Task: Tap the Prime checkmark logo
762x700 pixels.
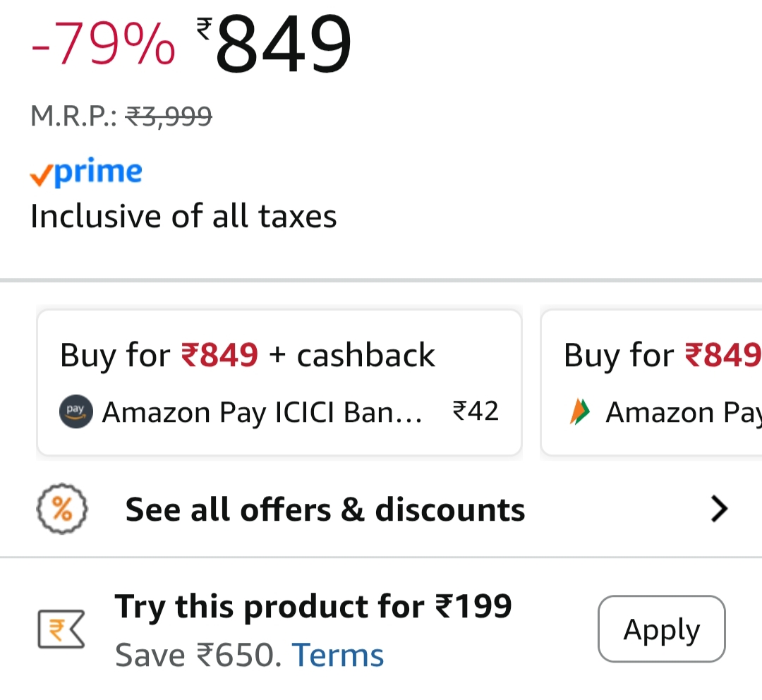Action: coord(85,173)
